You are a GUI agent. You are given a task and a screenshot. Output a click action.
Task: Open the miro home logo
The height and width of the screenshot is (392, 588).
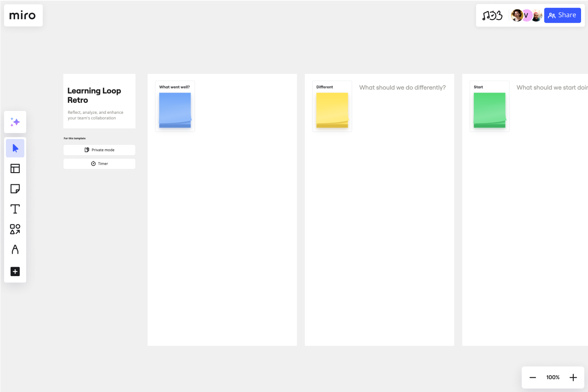(x=23, y=15)
